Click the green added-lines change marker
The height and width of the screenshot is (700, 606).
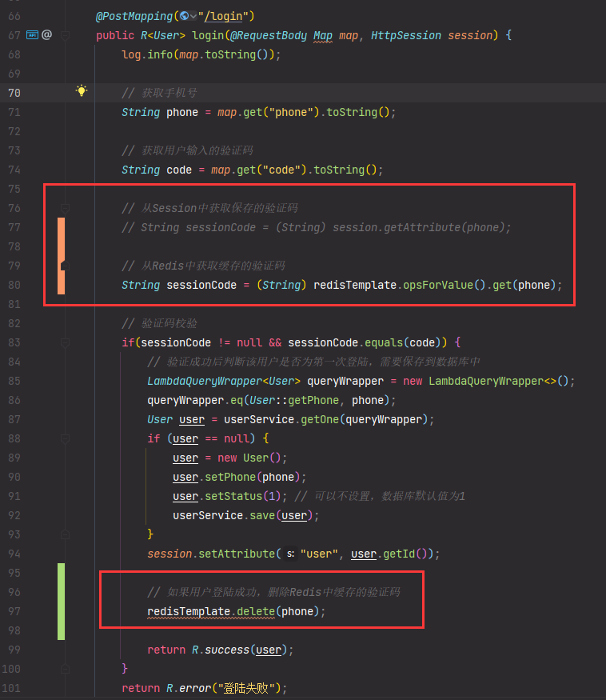pos(61,601)
